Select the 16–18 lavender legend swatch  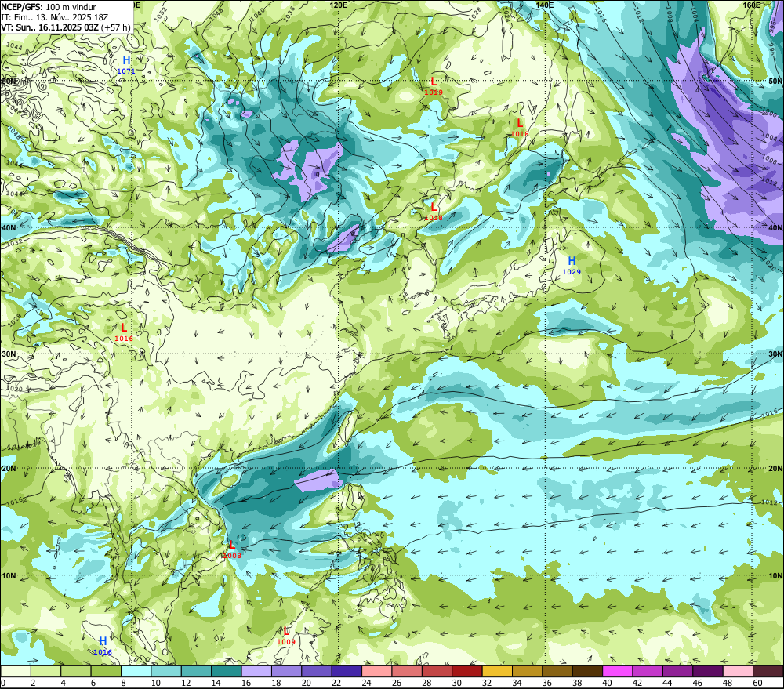(256, 672)
